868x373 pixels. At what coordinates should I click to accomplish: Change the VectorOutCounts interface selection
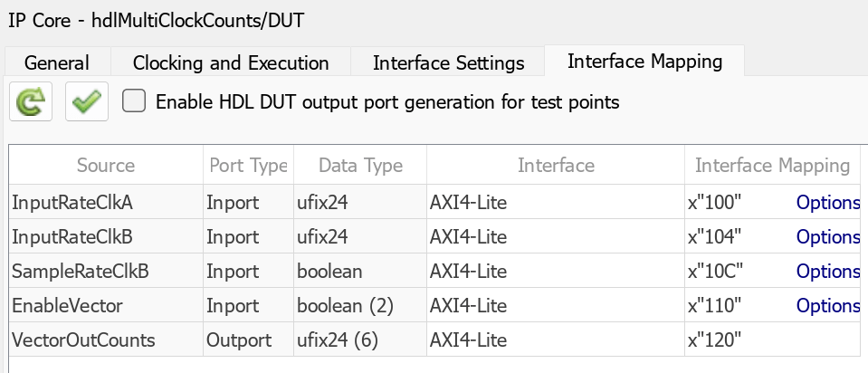point(555,340)
